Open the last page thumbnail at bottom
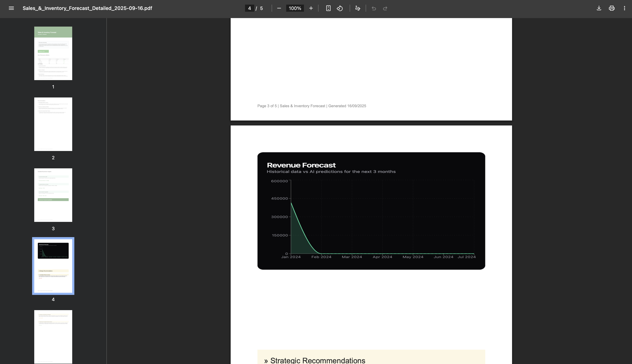The image size is (632, 364). [53, 337]
